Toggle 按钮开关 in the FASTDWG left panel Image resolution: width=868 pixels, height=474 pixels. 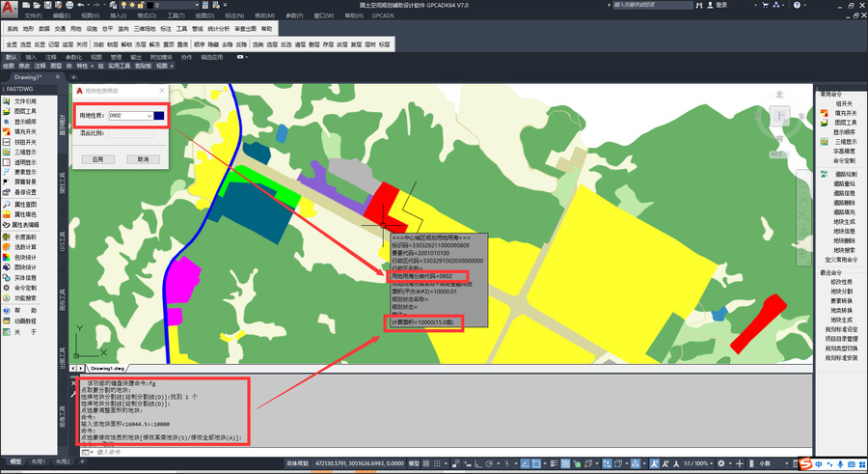[x=19, y=142]
